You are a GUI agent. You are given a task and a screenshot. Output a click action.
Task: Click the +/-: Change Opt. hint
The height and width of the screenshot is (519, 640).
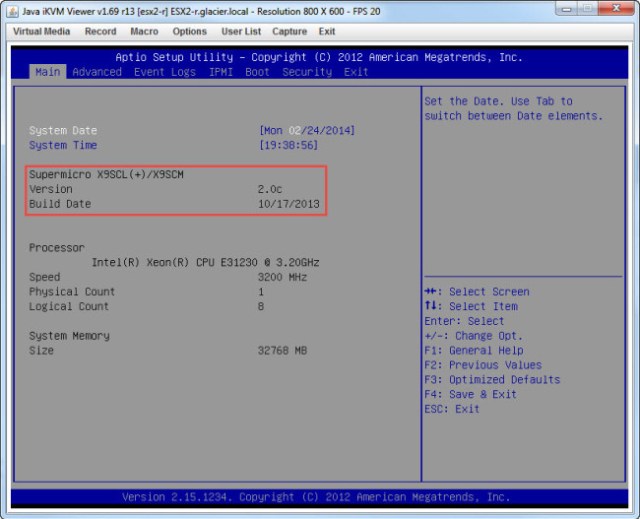pos(473,336)
